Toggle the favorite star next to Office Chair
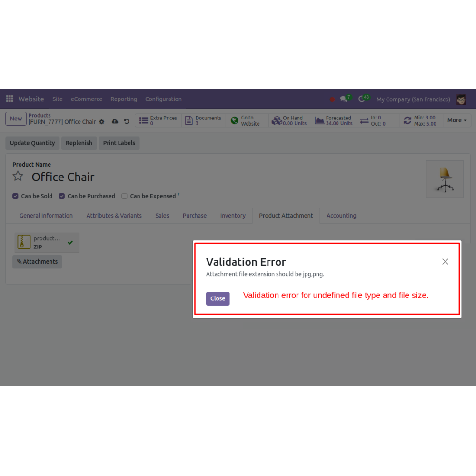Viewport: 476px width, 476px height. tap(18, 177)
